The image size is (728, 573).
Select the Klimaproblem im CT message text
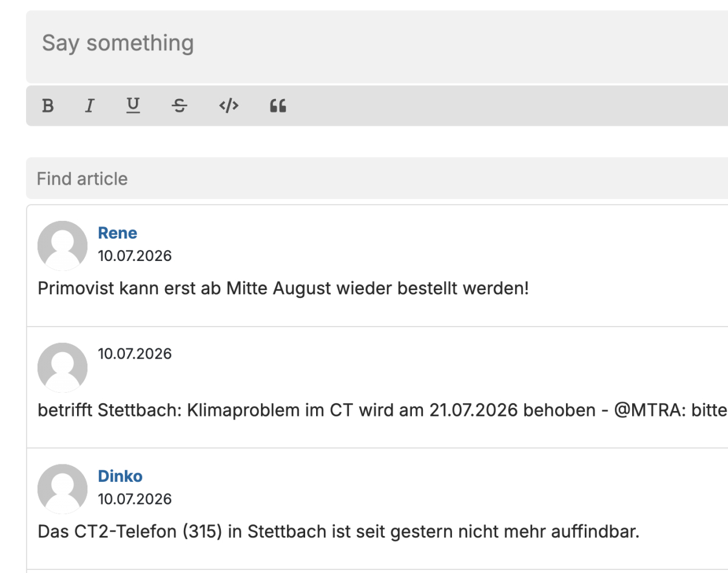[x=383, y=410]
